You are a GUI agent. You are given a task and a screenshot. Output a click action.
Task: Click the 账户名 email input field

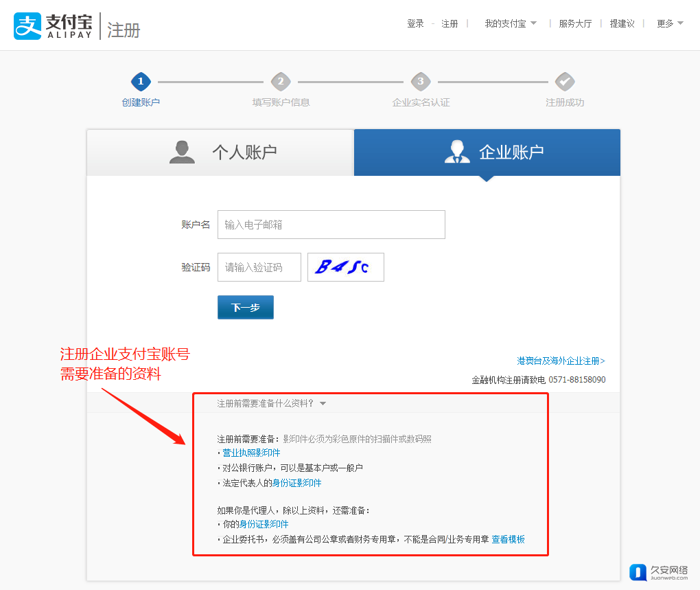[331, 225]
